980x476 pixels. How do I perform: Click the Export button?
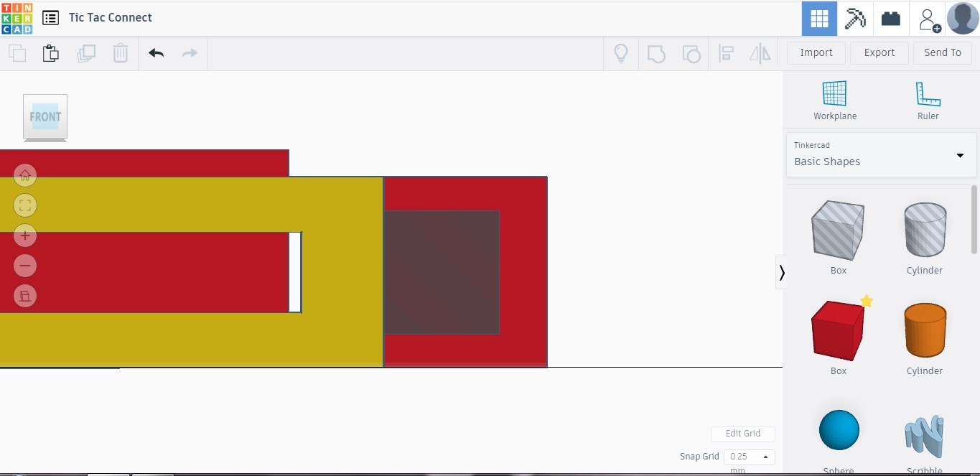879,52
